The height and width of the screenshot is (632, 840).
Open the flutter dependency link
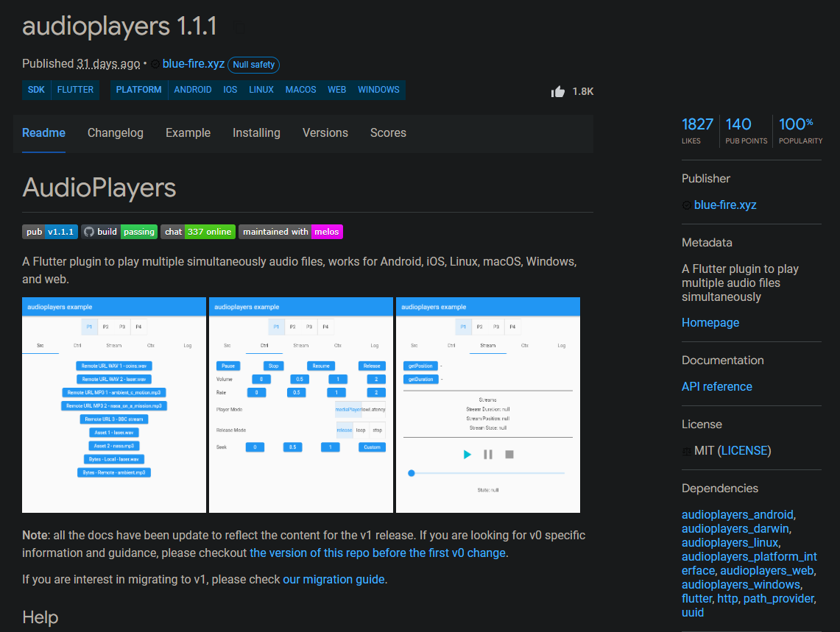pos(697,599)
